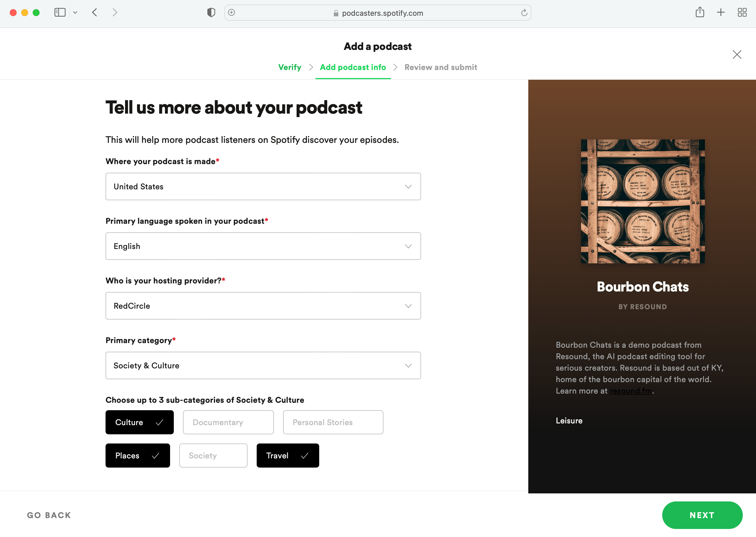Image resolution: width=756 pixels, height=537 pixels.
Task: Open the United States country dropdown
Action: [x=263, y=186]
